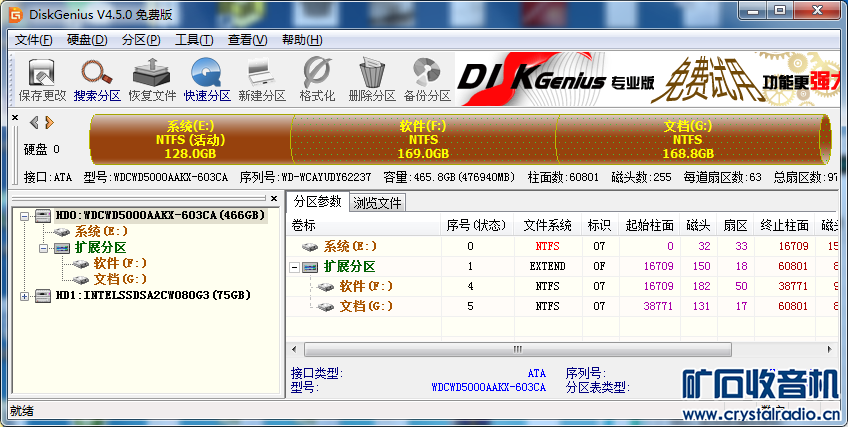Click the 软件(F:) drive icon in partition table
This screenshot has height=427, width=848.
pyautogui.click(x=326, y=286)
